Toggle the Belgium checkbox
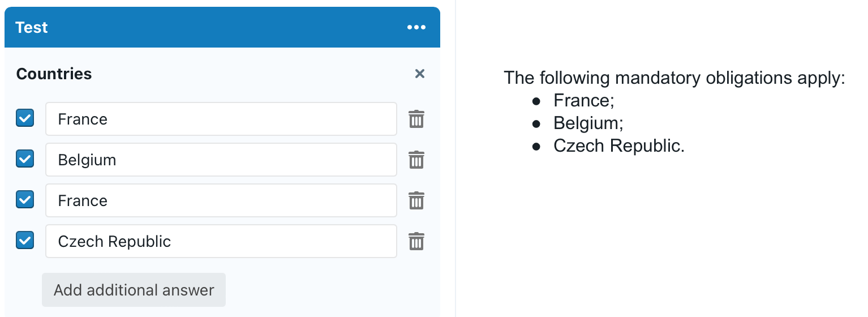868x317 pixels. pos(25,158)
